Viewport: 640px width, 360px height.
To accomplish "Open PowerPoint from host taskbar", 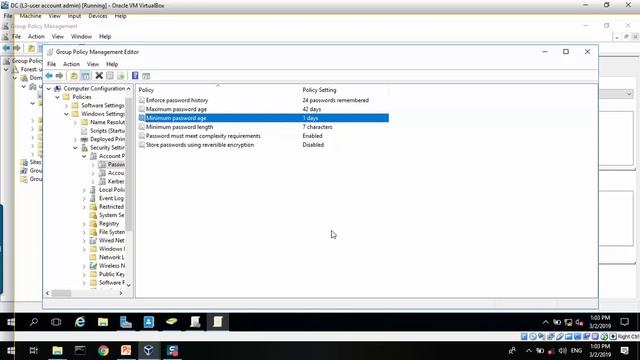I will (126, 351).
